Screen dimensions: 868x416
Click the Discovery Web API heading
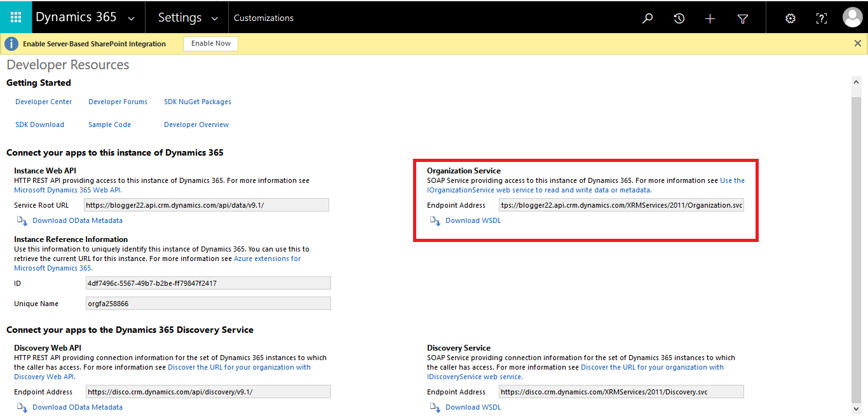[48, 348]
